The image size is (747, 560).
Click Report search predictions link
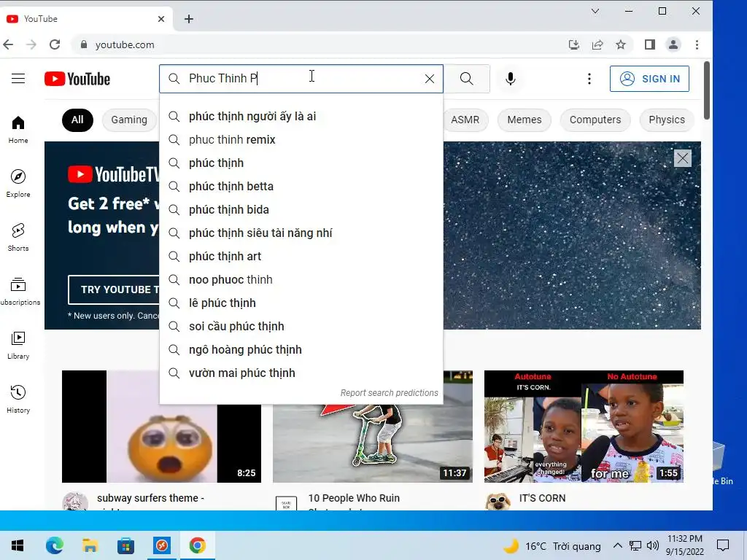point(389,393)
